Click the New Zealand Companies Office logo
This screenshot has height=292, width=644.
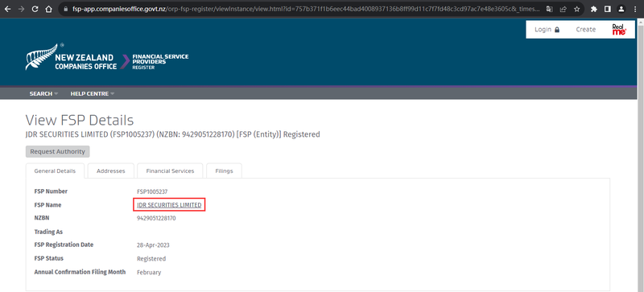pyautogui.click(x=71, y=57)
